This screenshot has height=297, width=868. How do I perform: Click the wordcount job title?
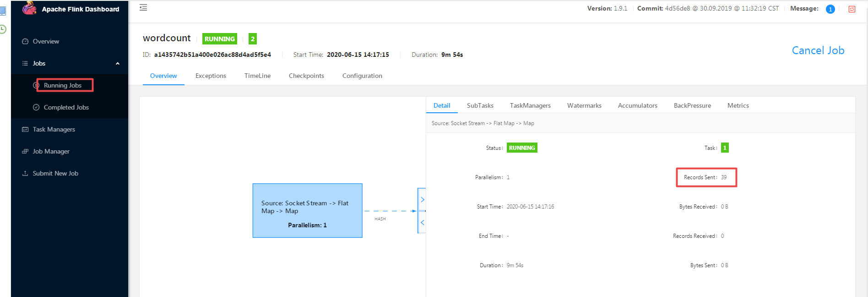coord(167,38)
